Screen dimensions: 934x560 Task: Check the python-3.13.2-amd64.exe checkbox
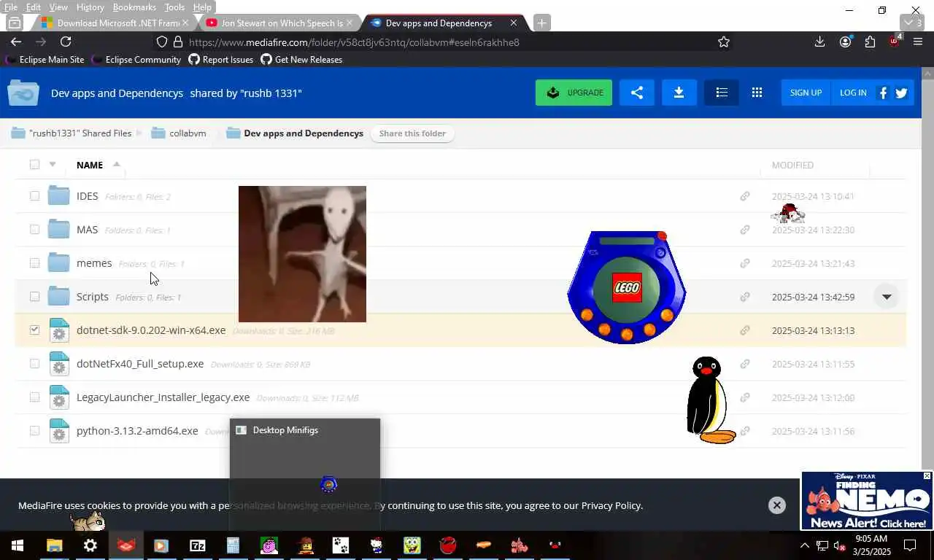34,431
